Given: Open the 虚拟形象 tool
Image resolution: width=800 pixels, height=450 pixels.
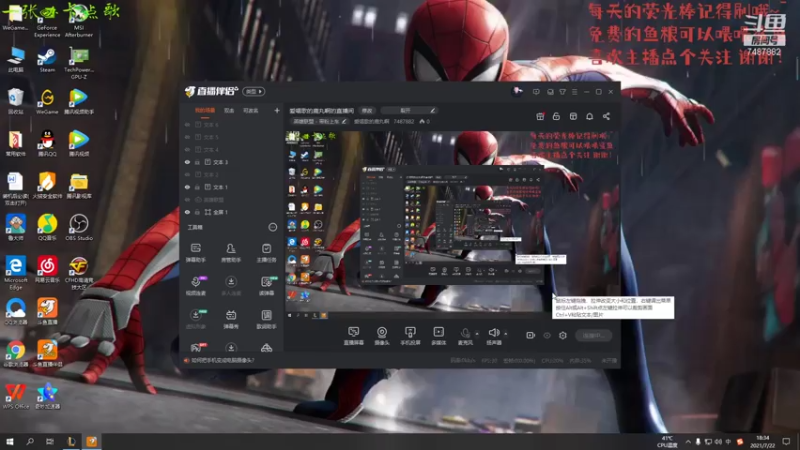Looking at the screenshot, I should (195, 319).
